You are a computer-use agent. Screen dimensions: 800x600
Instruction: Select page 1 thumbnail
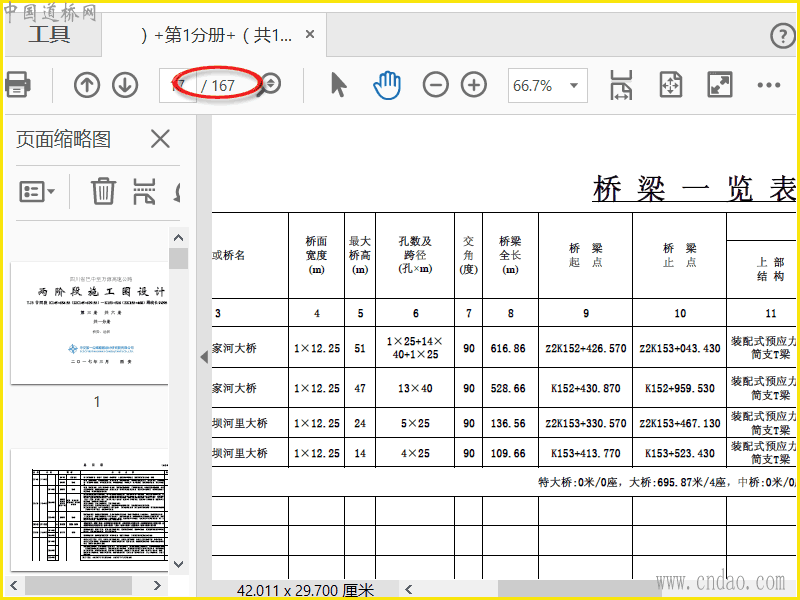click(x=90, y=323)
